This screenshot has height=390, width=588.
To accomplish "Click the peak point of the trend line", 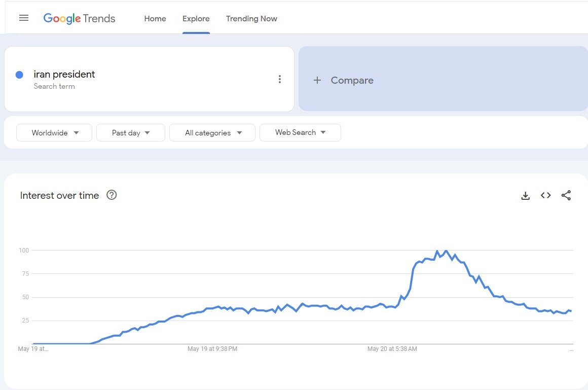I will pos(437,251).
